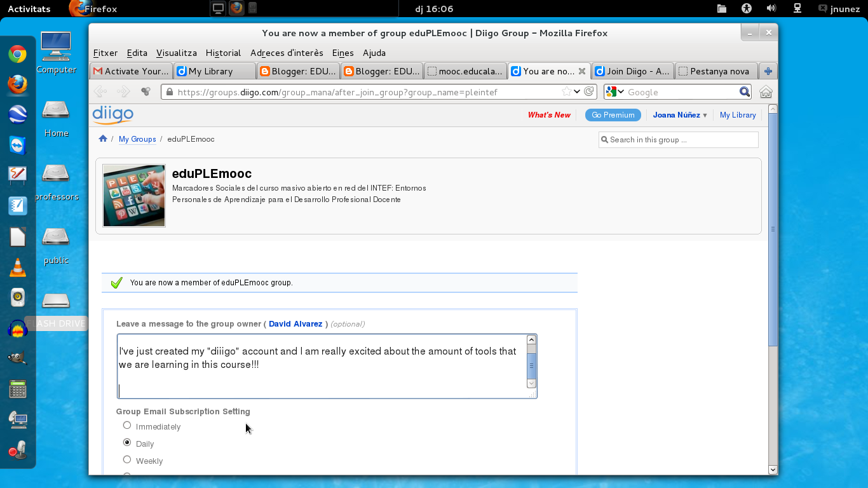Open the blank document app in dock
This screenshot has height=488, width=868.
18,236
